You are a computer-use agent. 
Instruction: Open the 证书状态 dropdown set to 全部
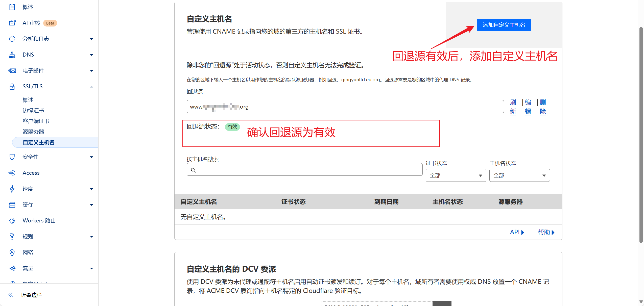[456, 175]
